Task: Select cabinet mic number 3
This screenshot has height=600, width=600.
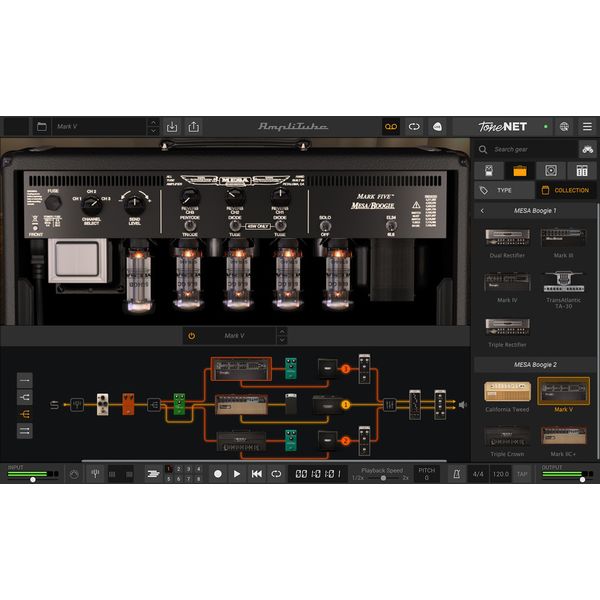Action: pos(345,369)
